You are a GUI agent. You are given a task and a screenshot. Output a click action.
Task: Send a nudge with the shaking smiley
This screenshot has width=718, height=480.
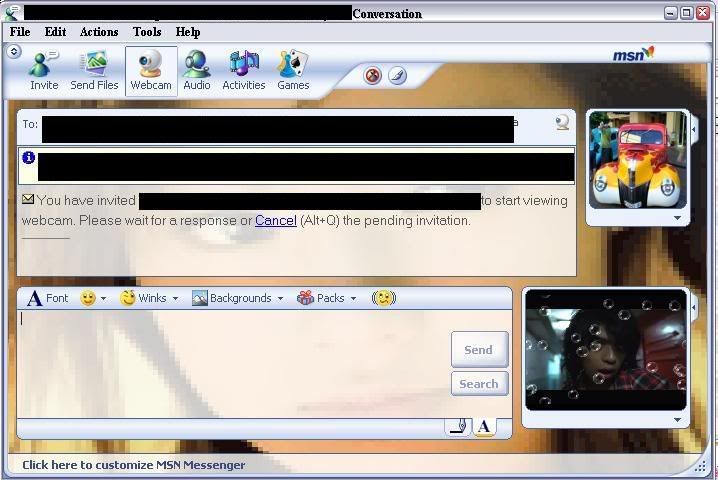(x=384, y=298)
